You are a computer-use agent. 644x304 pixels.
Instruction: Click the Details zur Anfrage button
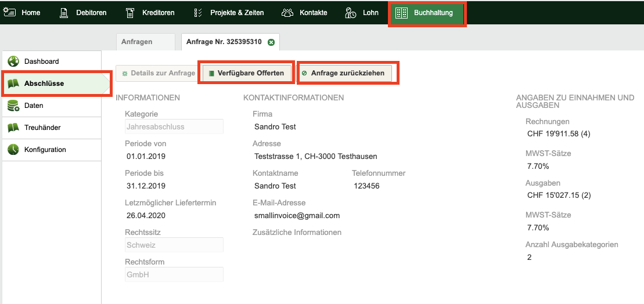(x=159, y=73)
